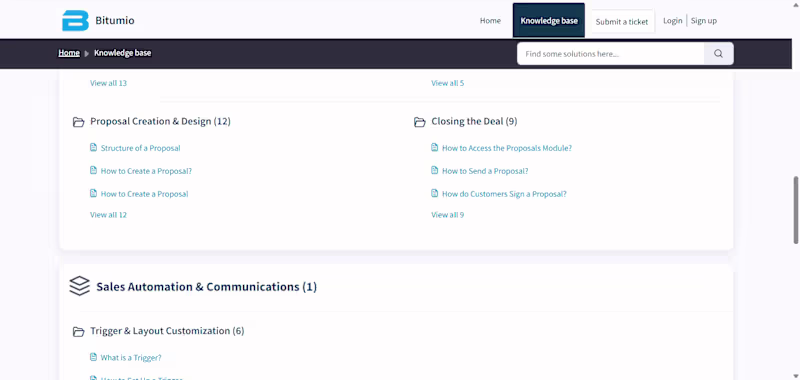Open Trigger & Layout Customization (6) folder
Image resolution: width=800 pixels, height=380 pixels.
[x=167, y=331]
